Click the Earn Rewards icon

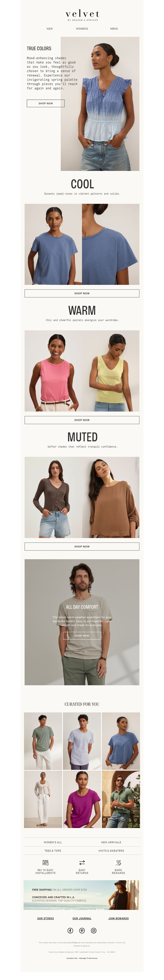pyautogui.click(x=118, y=862)
